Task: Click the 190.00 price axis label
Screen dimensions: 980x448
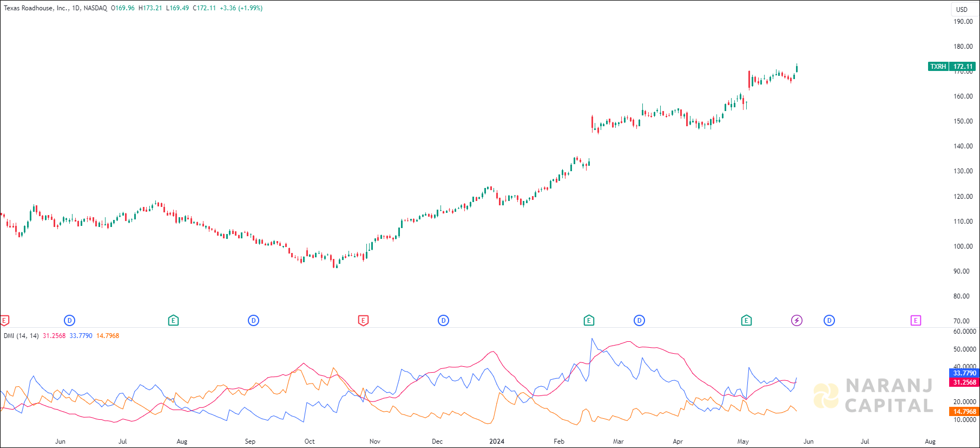Action: [963, 22]
